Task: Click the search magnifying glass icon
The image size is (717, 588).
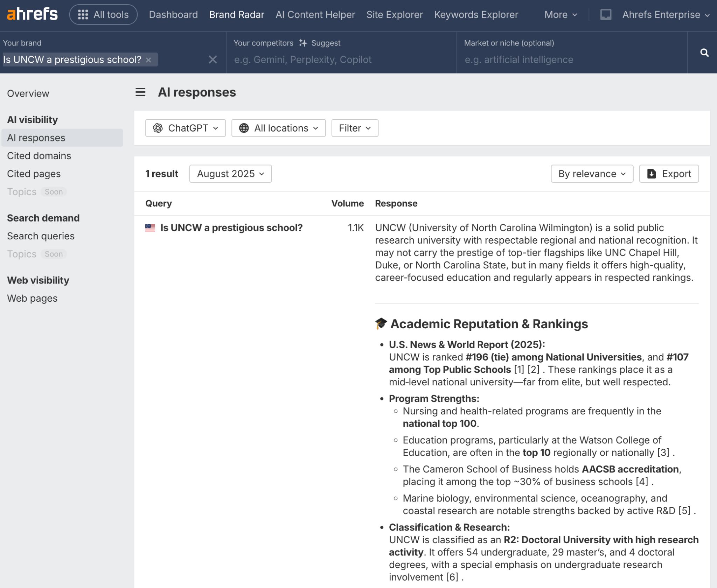Action: [705, 52]
